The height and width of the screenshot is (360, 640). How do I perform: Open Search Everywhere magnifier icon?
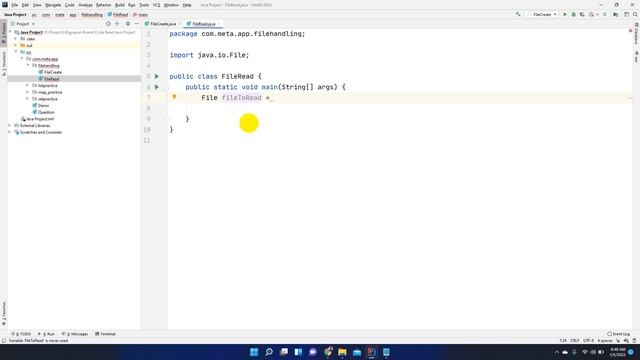click(635, 14)
